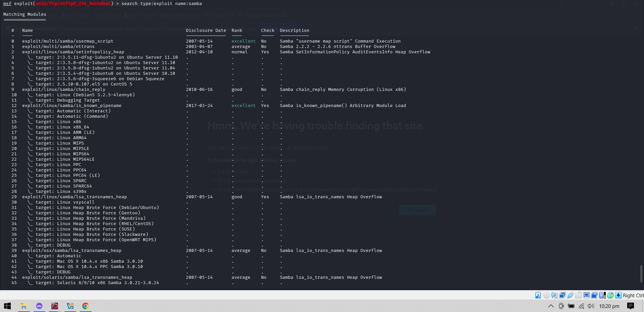Click the 'excellent' rank for usermap_script

[x=244, y=41]
